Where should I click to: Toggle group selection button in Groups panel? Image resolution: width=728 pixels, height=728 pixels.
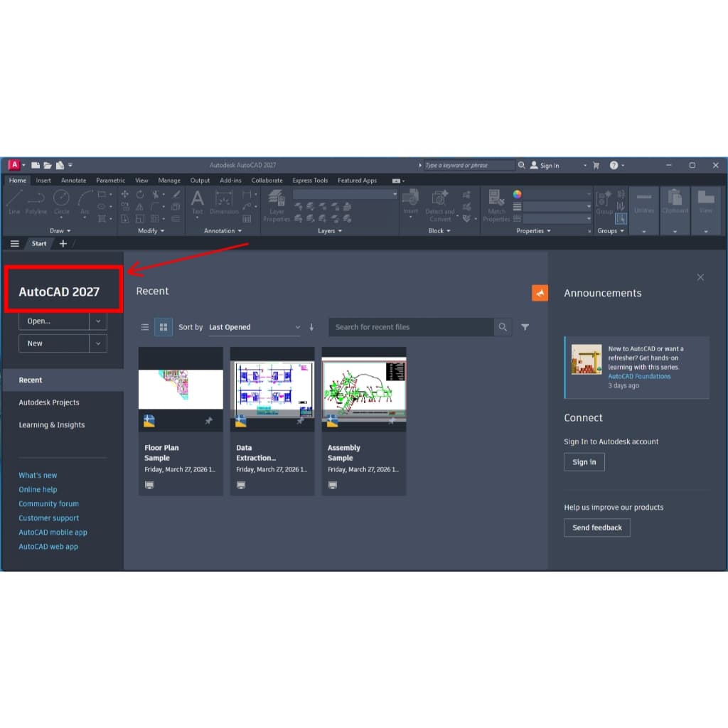click(x=621, y=218)
